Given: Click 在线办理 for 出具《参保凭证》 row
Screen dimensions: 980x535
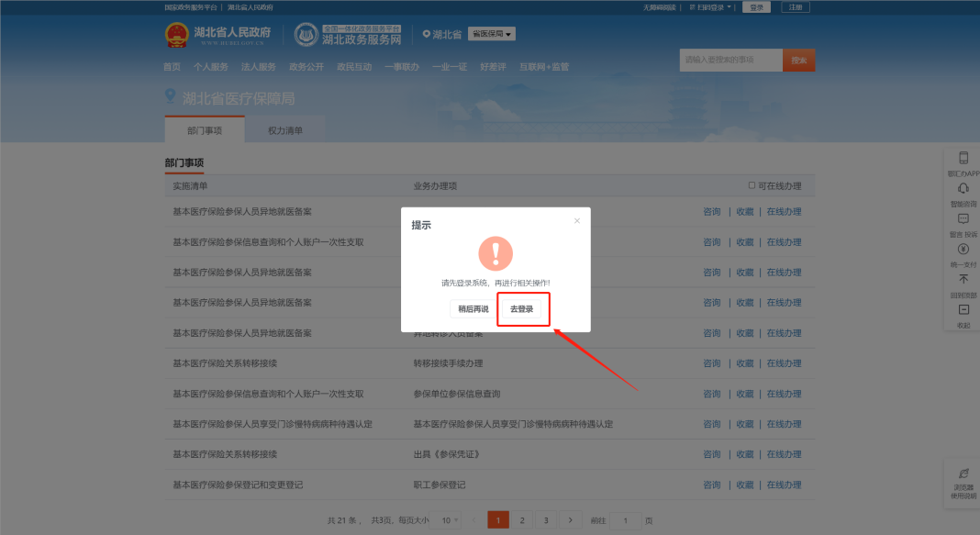Looking at the screenshot, I should pos(784,454).
